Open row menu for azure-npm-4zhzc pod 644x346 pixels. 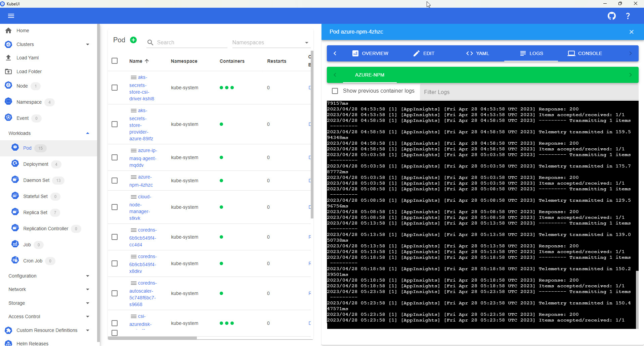(133, 177)
